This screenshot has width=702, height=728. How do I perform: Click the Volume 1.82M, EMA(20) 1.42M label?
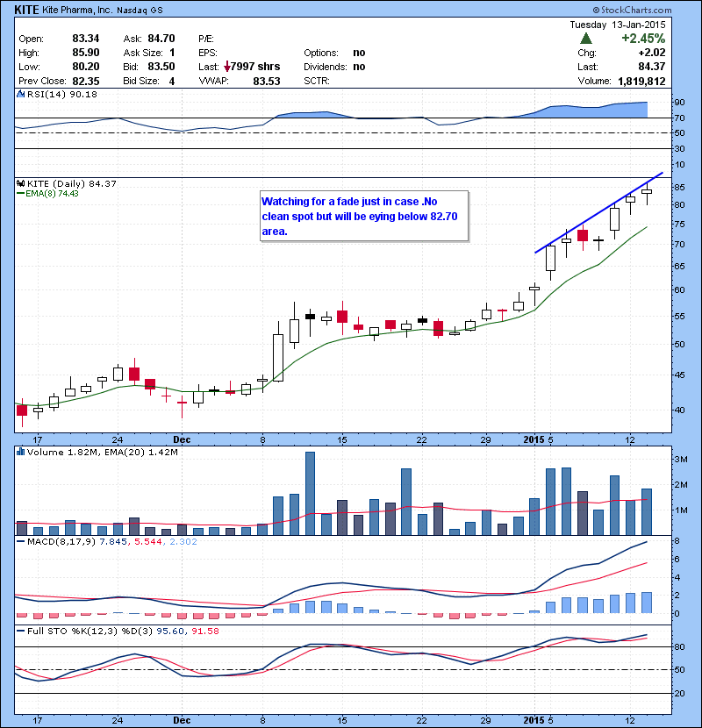tap(102, 453)
